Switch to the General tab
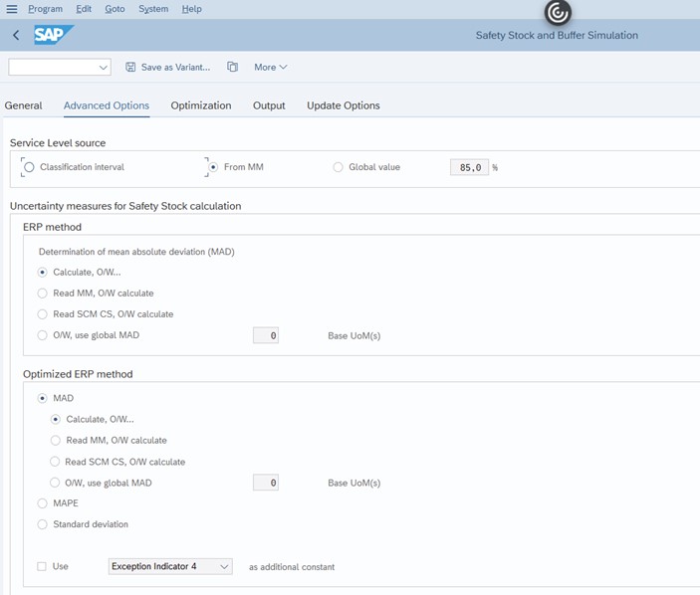 pyautogui.click(x=23, y=105)
